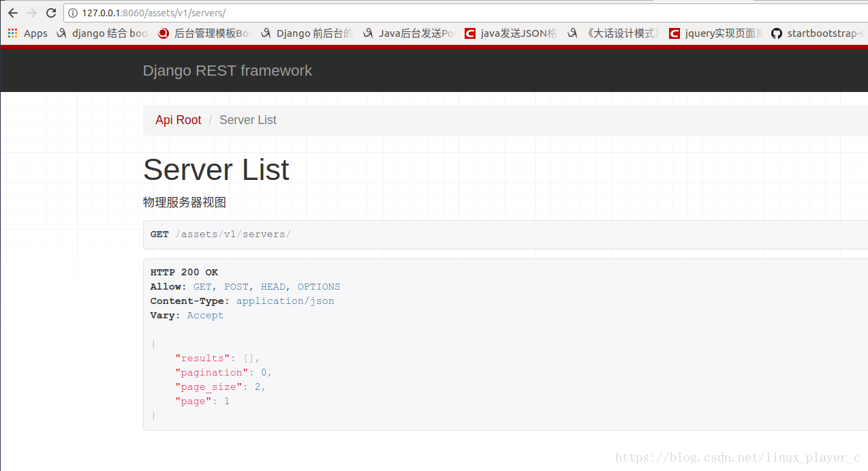This screenshot has width=868, height=471.
Task: Click the Django REST framework brand link
Action: point(228,70)
